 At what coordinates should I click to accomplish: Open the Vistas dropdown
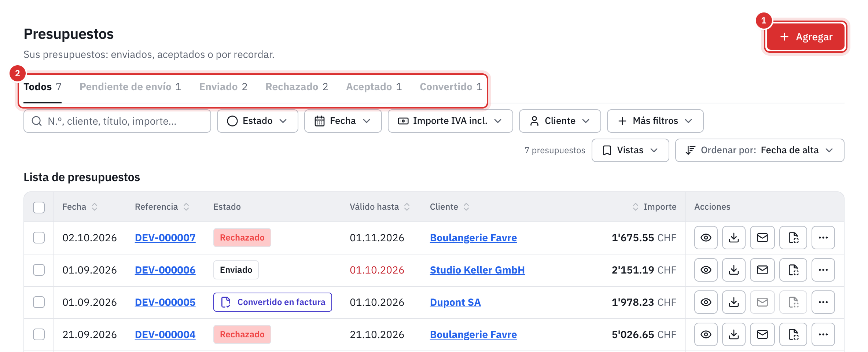click(x=630, y=150)
